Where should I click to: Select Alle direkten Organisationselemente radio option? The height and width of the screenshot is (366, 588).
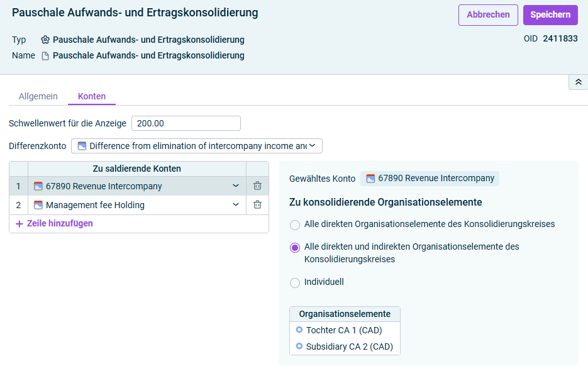click(295, 225)
